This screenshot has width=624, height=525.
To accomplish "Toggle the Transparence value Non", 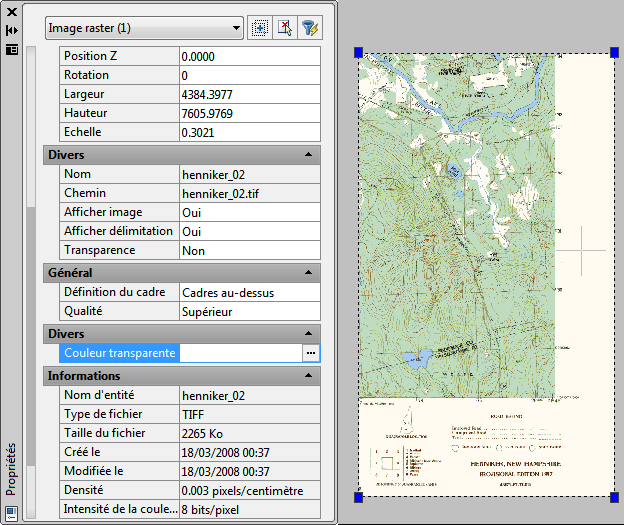I will [x=249, y=250].
